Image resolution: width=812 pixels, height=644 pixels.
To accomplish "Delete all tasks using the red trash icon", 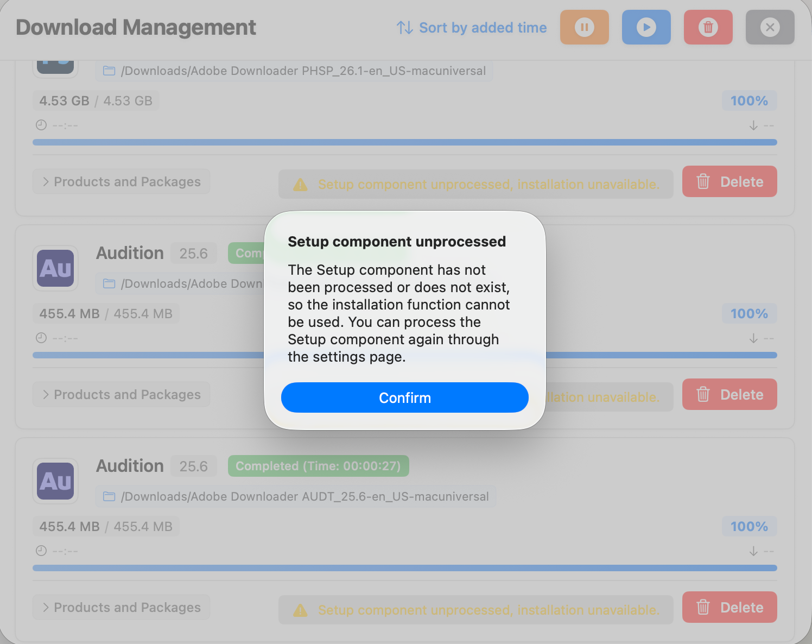I will click(x=708, y=27).
